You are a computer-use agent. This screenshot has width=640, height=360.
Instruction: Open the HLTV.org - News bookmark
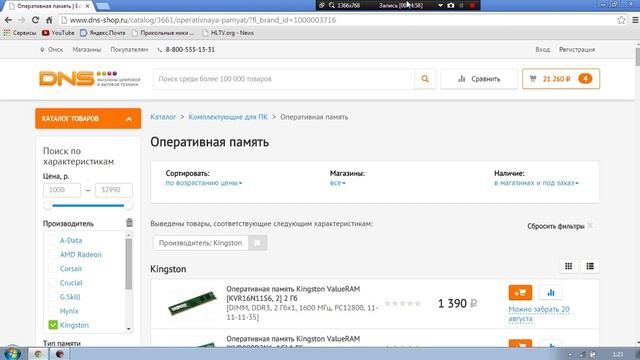point(228,33)
